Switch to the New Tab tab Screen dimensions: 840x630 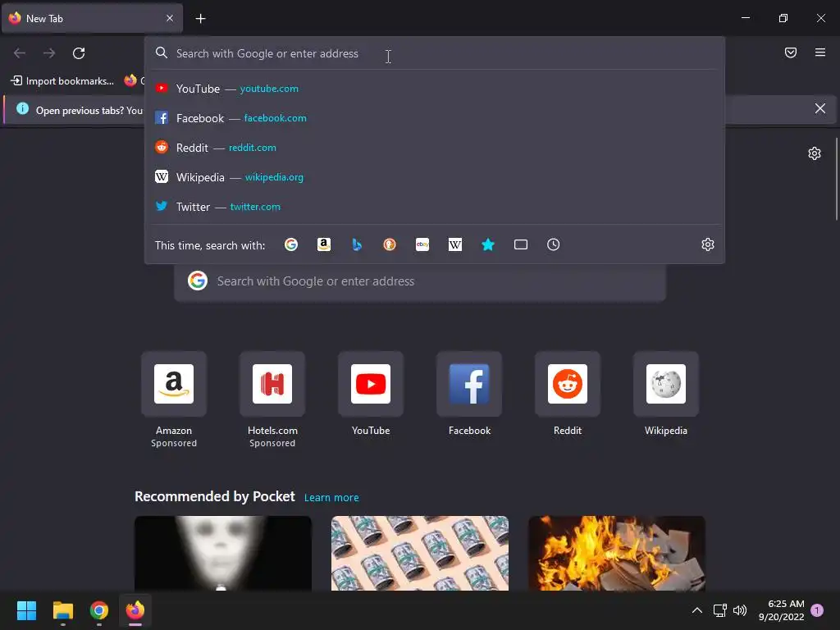(x=92, y=18)
